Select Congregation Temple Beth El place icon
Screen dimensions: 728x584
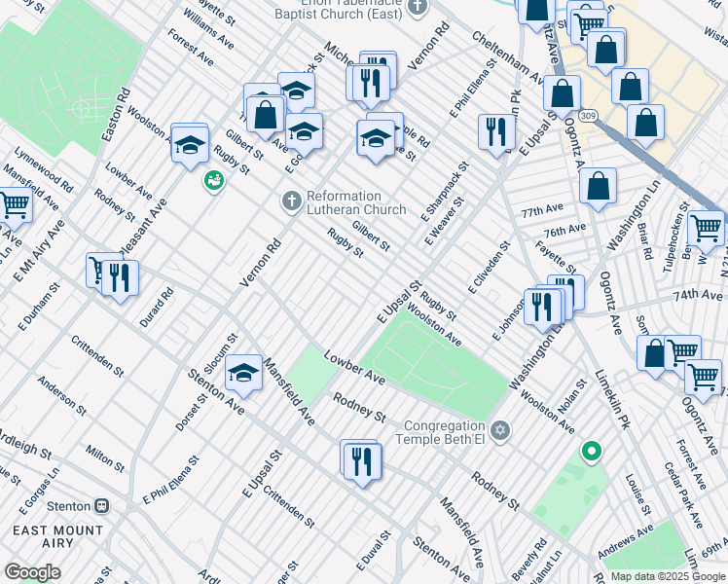pos(500,431)
